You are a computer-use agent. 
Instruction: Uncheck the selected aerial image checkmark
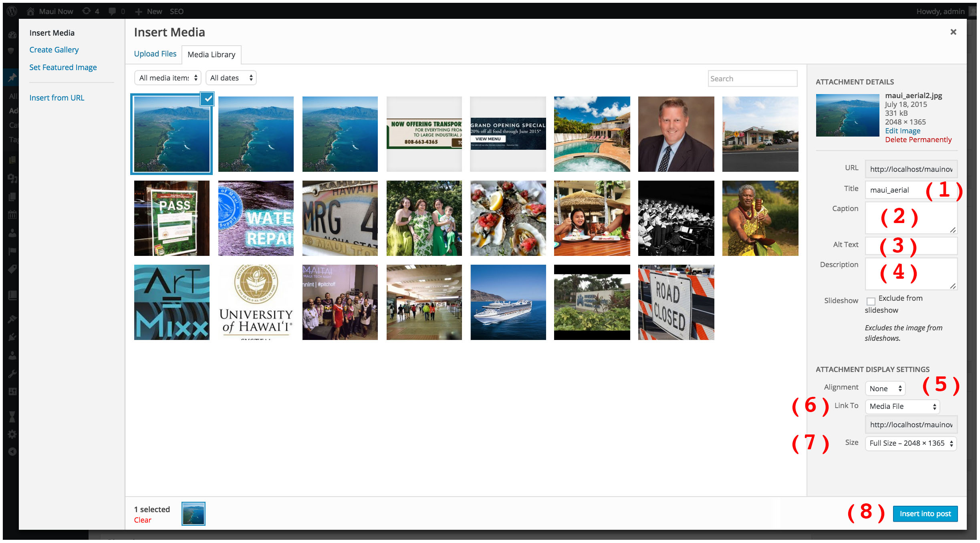point(208,99)
